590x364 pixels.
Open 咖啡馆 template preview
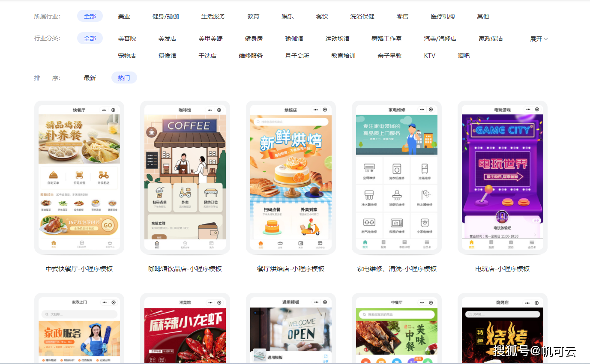pyautogui.click(x=185, y=177)
